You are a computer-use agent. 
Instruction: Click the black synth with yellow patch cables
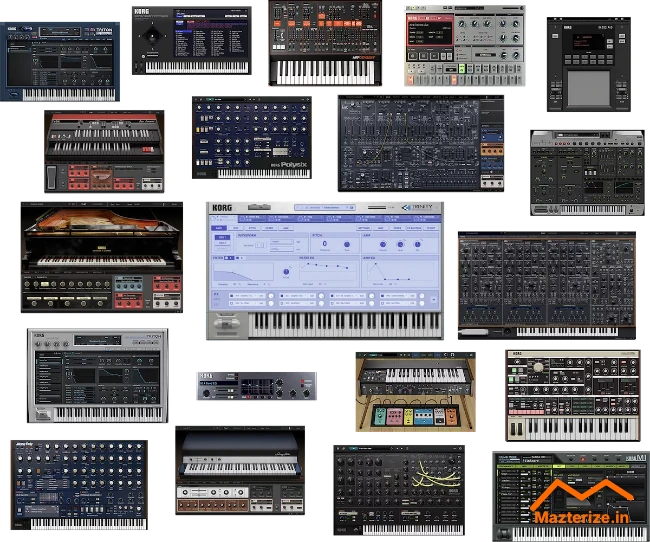(x=399, y=490)
